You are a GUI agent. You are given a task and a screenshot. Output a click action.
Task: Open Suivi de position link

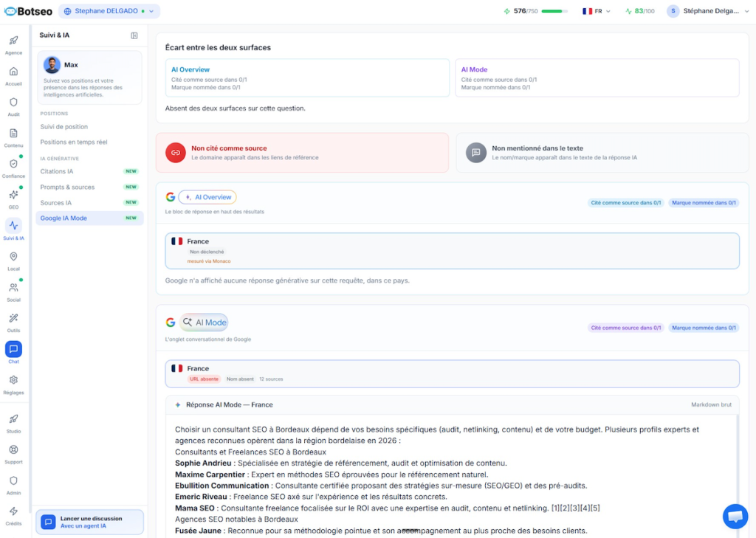coord(64,127)
